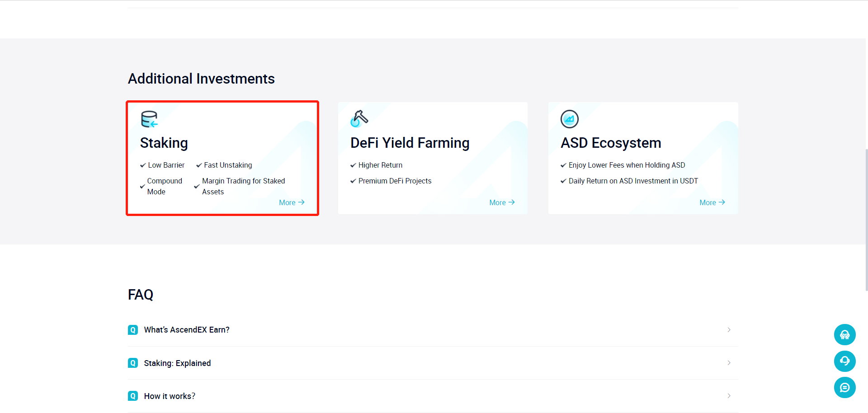Expand How it works chevron arrow

point(729,396)
